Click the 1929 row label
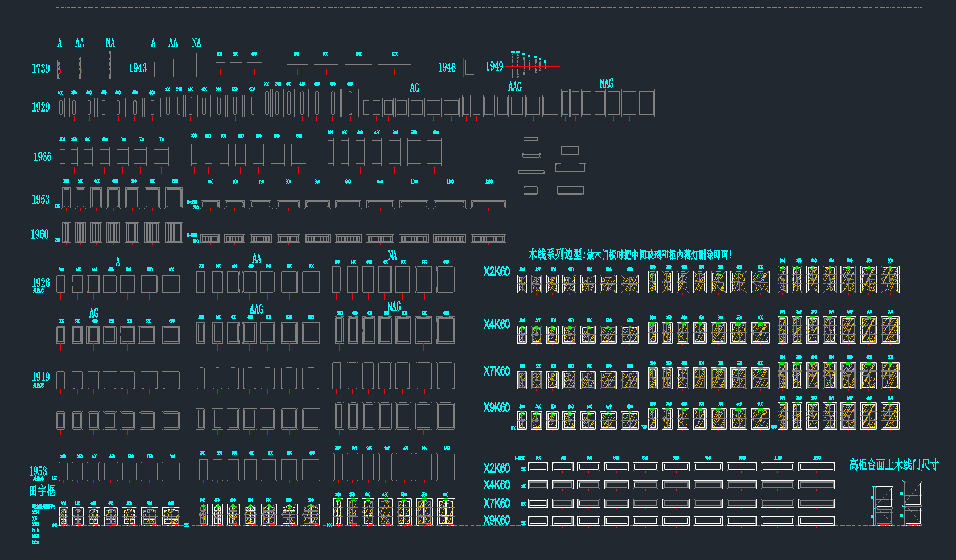956x560 pixels. click(40, 108)
